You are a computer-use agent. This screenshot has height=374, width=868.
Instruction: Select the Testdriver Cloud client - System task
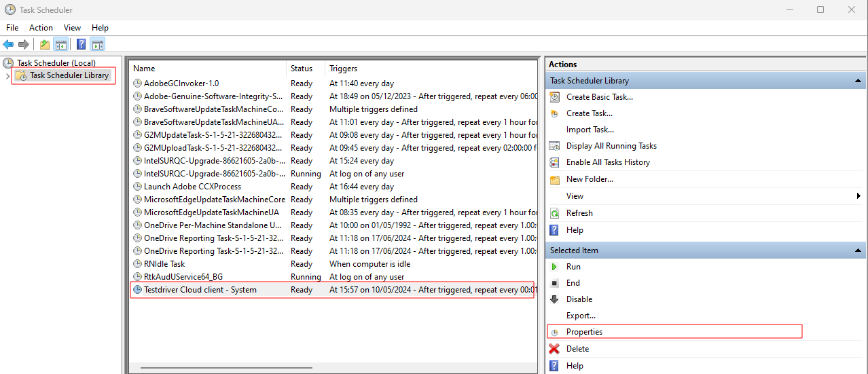pyautogui.click(x=200, y=290)
